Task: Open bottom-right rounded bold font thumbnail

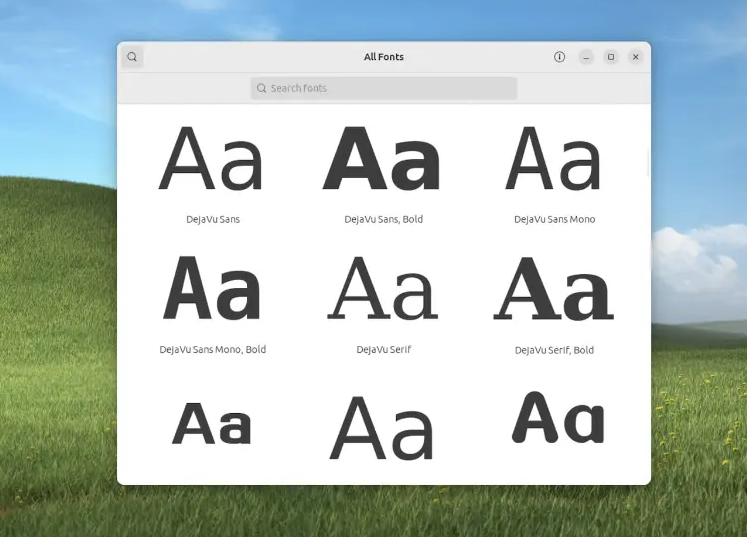Action: [x=558, y=418]
